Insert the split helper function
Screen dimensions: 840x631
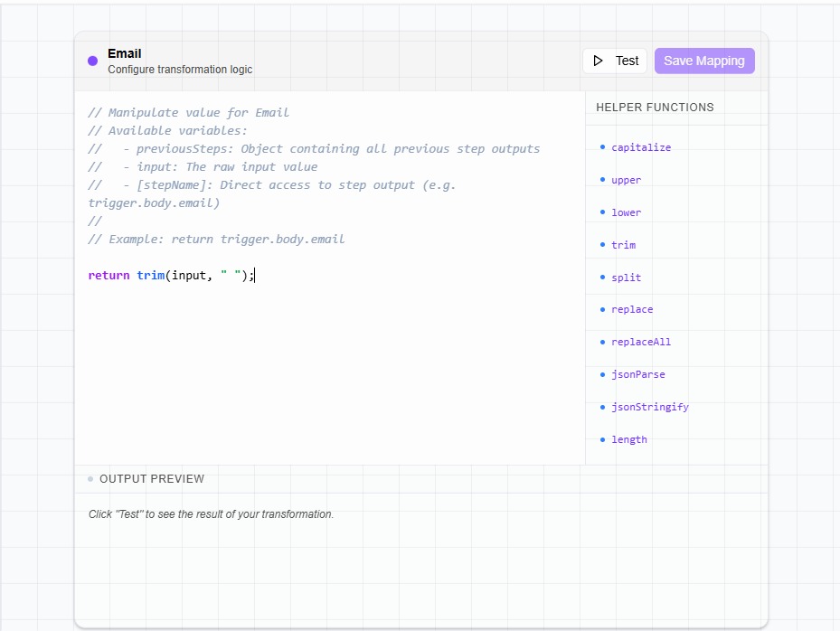click(x=625, y=277)
